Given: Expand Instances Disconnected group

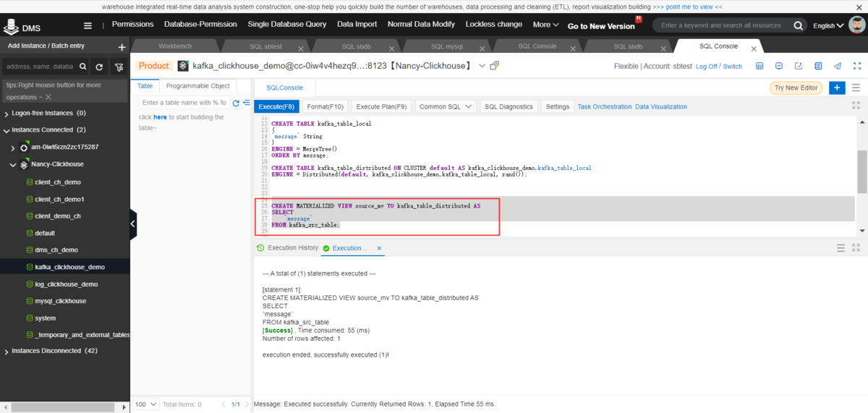Looking at the screenshot, I should (7, 351).
